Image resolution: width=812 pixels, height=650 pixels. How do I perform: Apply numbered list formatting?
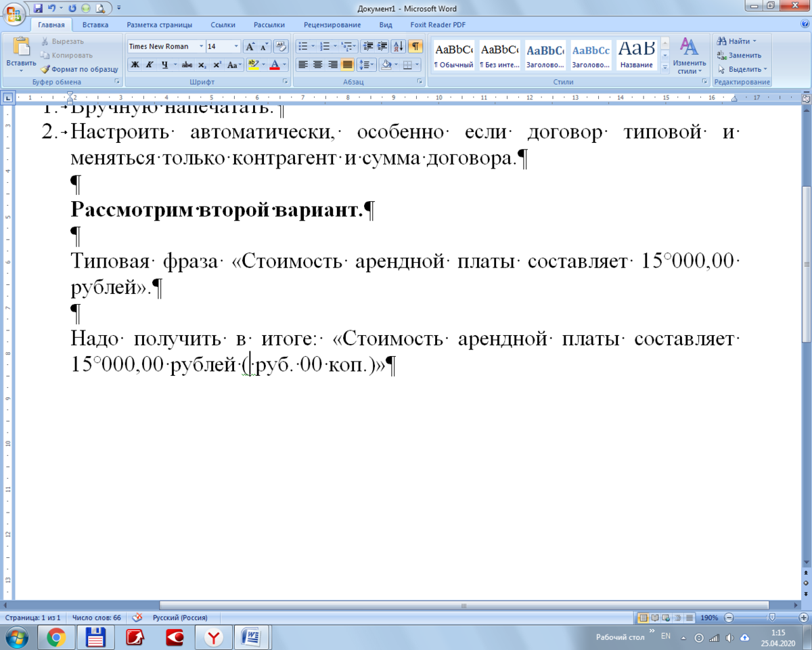click(324, 47)
